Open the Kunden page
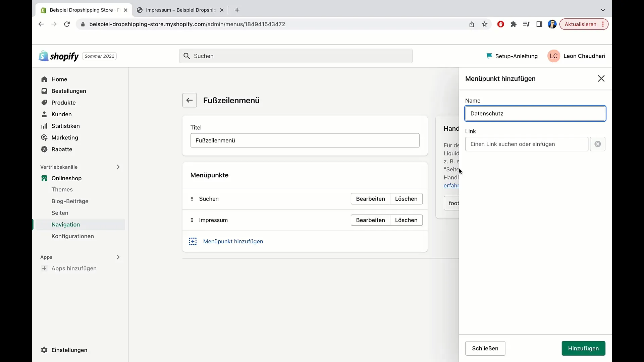The width and height of the screenshot is (644, 362). pos(61,114)
